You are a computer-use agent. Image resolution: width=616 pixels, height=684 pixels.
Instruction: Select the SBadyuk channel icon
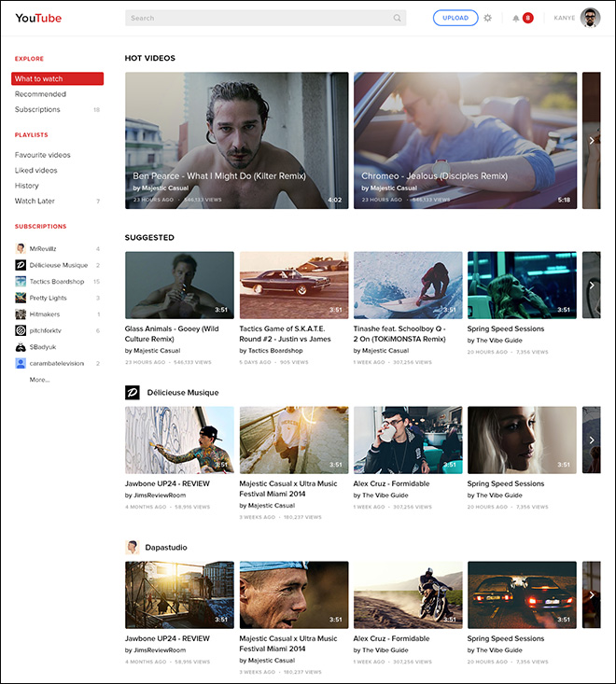click(x=20, y=346)
